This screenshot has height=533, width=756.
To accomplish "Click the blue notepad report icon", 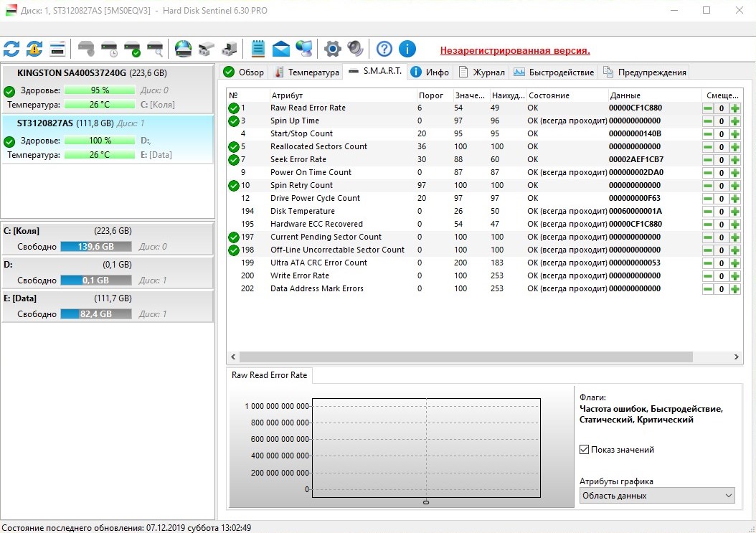I will [x=258, y=49].
